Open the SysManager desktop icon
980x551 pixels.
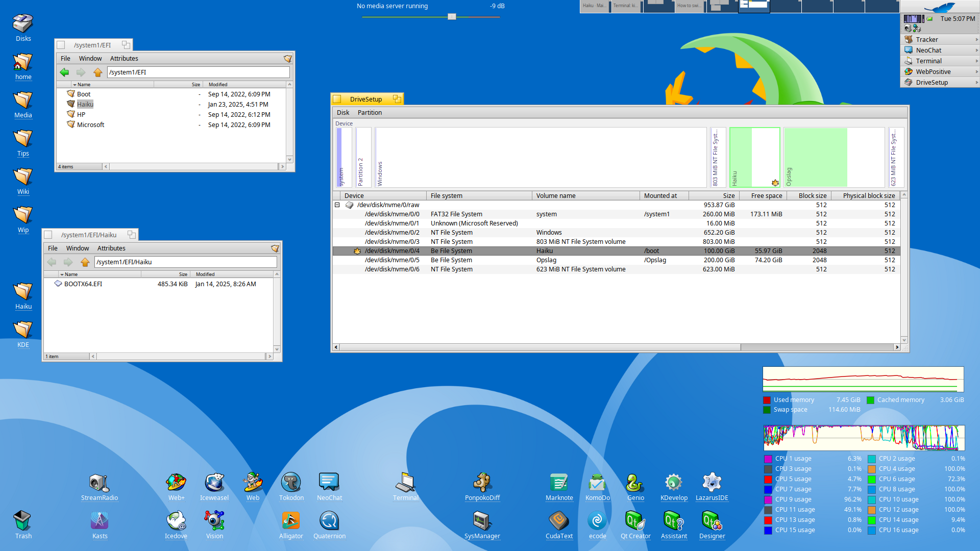tap(482, 521)
